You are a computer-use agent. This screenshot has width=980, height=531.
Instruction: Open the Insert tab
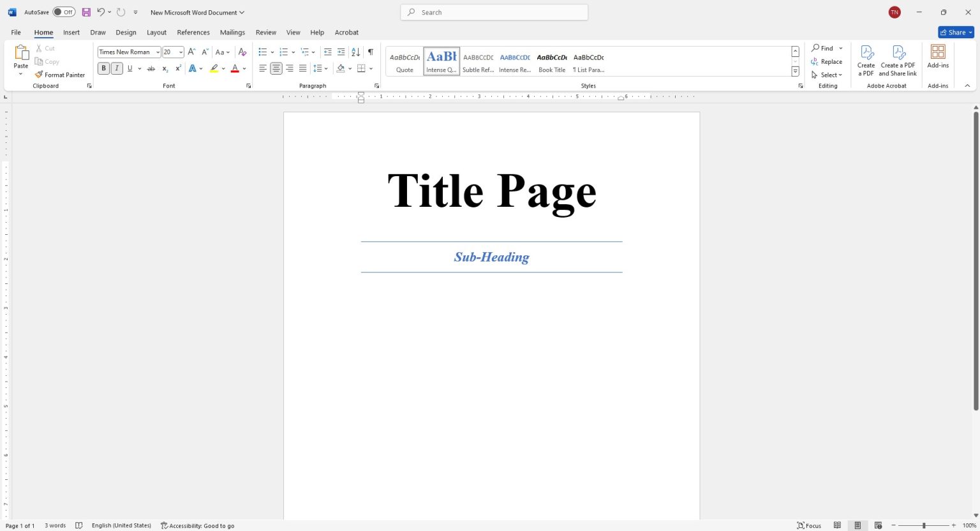tap(71, 33)
